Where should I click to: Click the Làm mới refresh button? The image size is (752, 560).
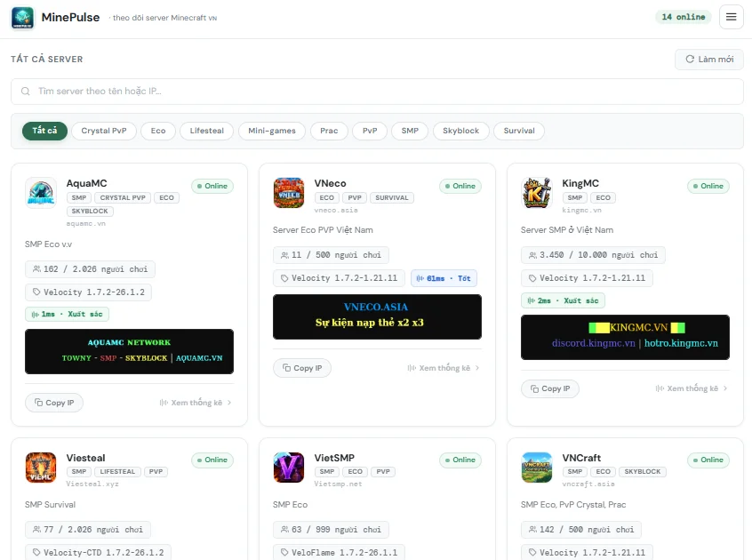tap(709, 59)
